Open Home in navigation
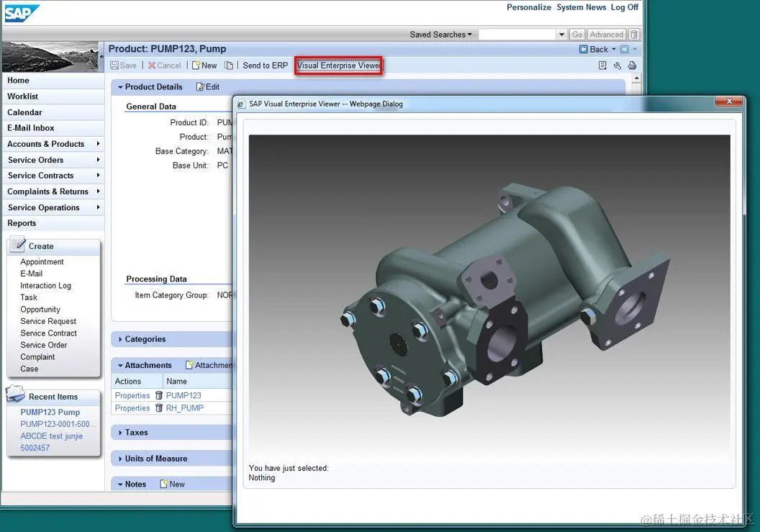 pos(18,81)
